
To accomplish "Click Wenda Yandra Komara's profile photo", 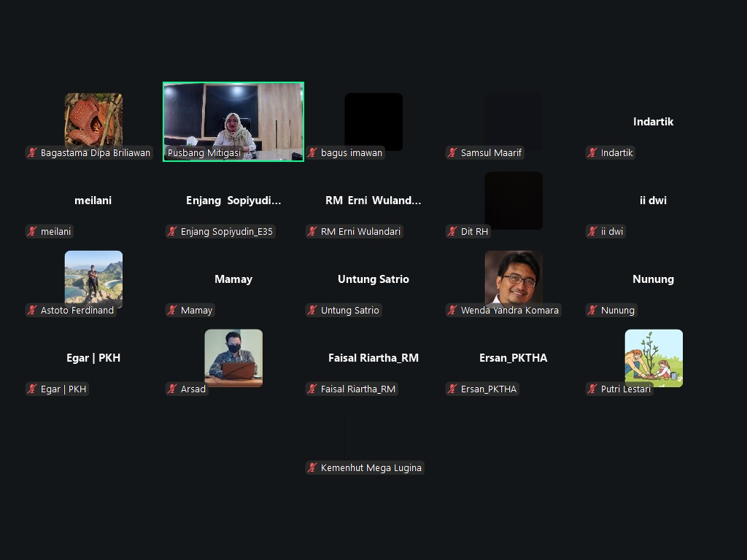I will 514,277.
